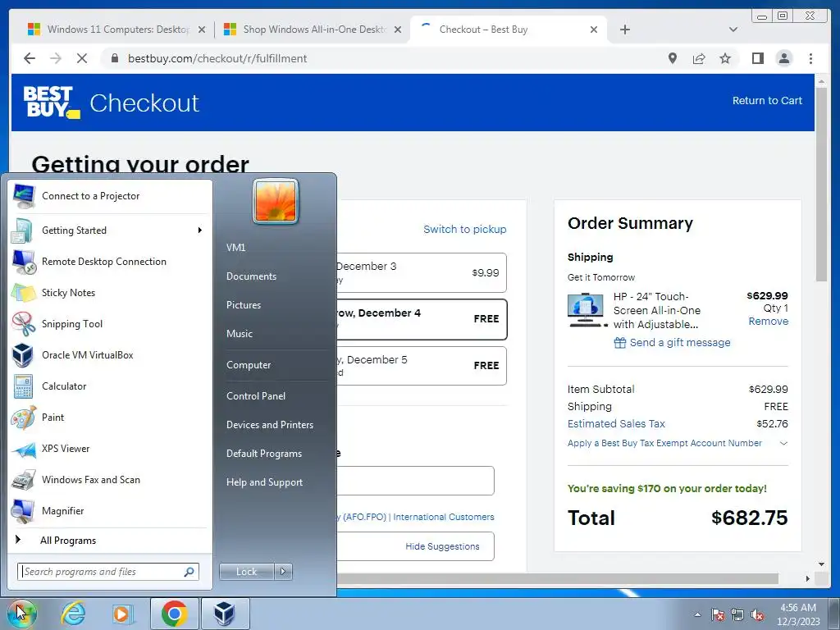Open XPS Viewer
The width and height of the screenshot is (840, 630).
tap(109, 449)
